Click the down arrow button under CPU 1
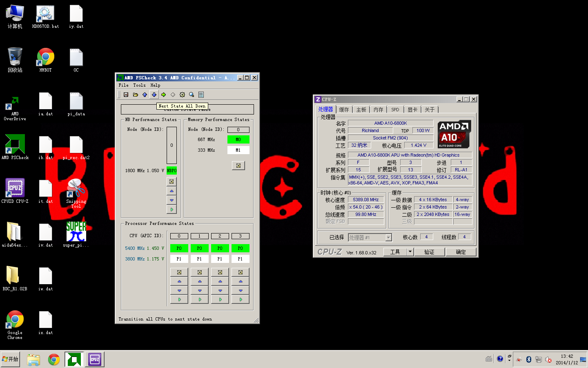The height and width of the screenshot is (368, 588). pos(200,290)
